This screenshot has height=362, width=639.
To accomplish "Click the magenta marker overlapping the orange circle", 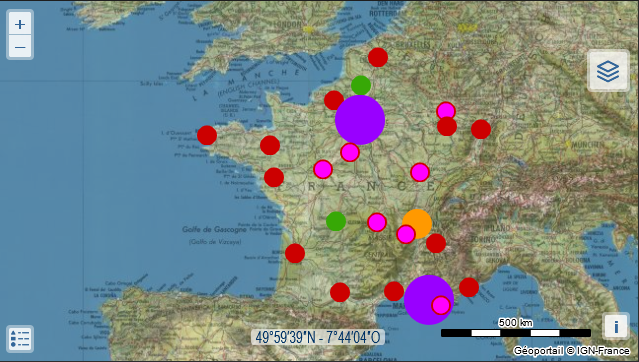I will click(406, 234).
